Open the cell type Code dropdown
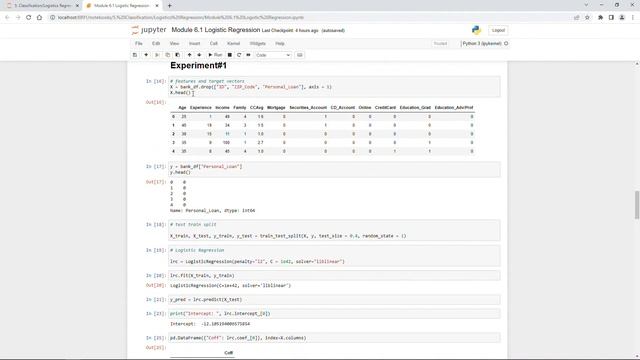 tap(273, 55)
